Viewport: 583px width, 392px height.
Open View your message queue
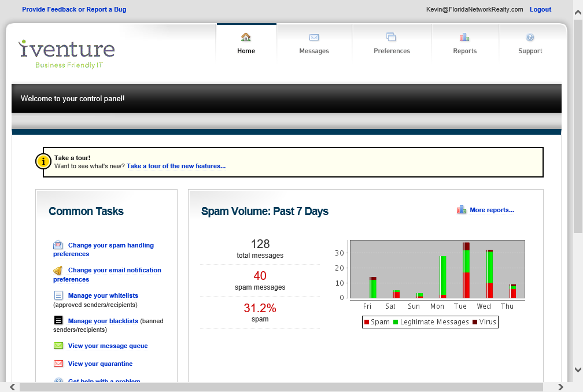pos(108,346)
